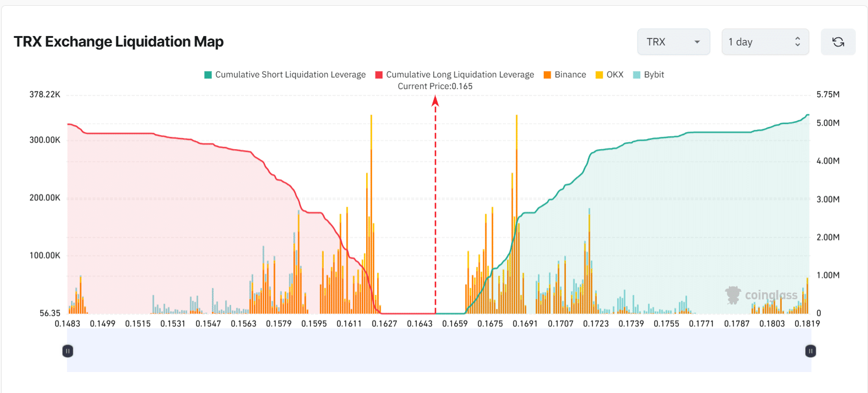Image resolution: width=868 pixels, height=393 pixels.
Task: Click the green Short Liquidation legend square
Action: pyautogui.click(x=208, y=75)
